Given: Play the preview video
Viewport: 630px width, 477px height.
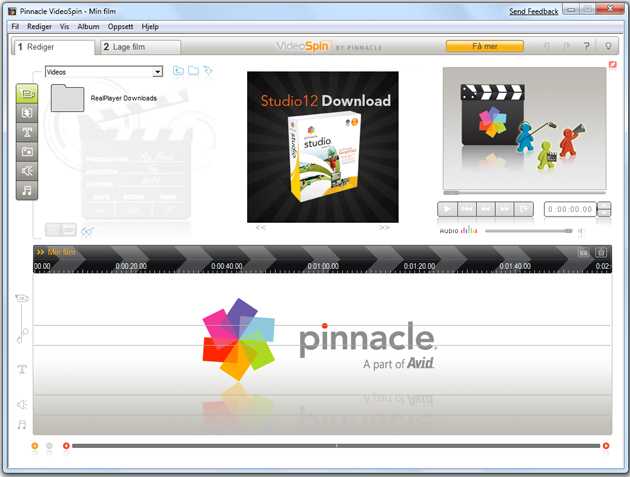Looking at the screenshot, I should [447, 209].
